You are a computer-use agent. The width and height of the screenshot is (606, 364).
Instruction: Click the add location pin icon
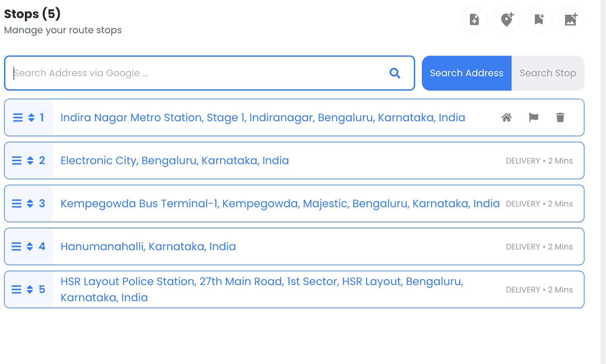click(507, 19)
